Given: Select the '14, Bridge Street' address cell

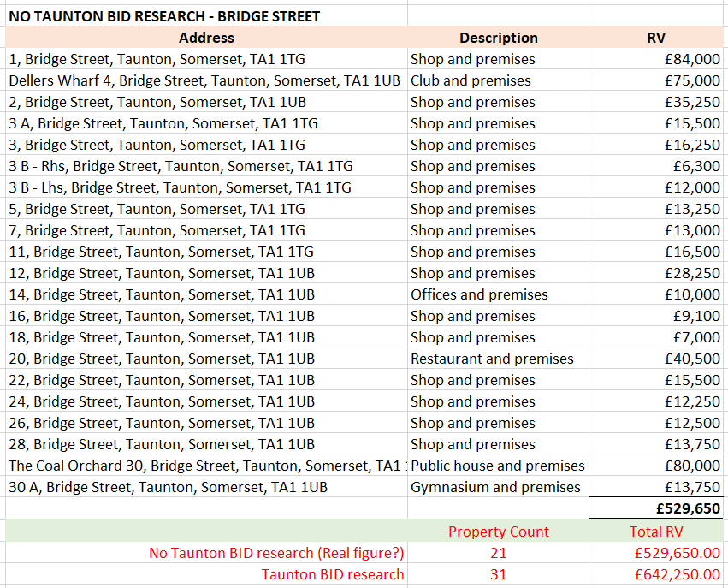Looking at the screenshot, I should click(x=207, y=294).
